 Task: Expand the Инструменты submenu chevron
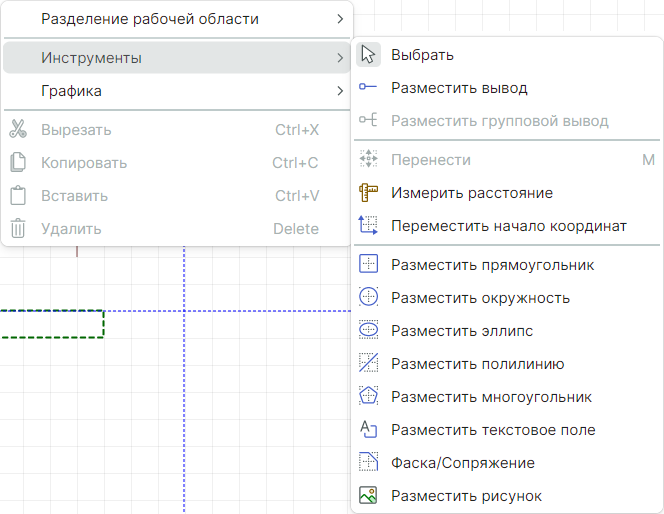340,58
